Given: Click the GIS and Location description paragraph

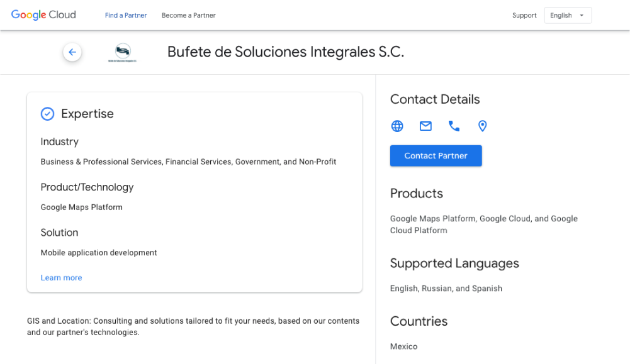Looking at the screenshot, I should (x=193, y=326).
